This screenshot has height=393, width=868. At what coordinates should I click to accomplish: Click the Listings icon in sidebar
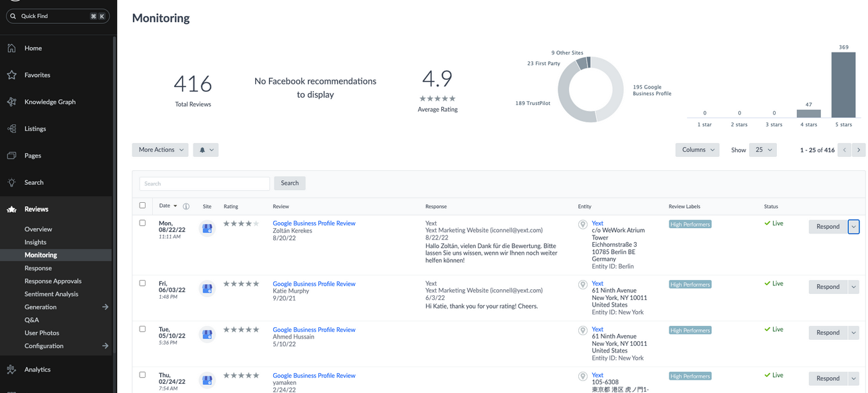pyautogui.click(x=11, y=128)
